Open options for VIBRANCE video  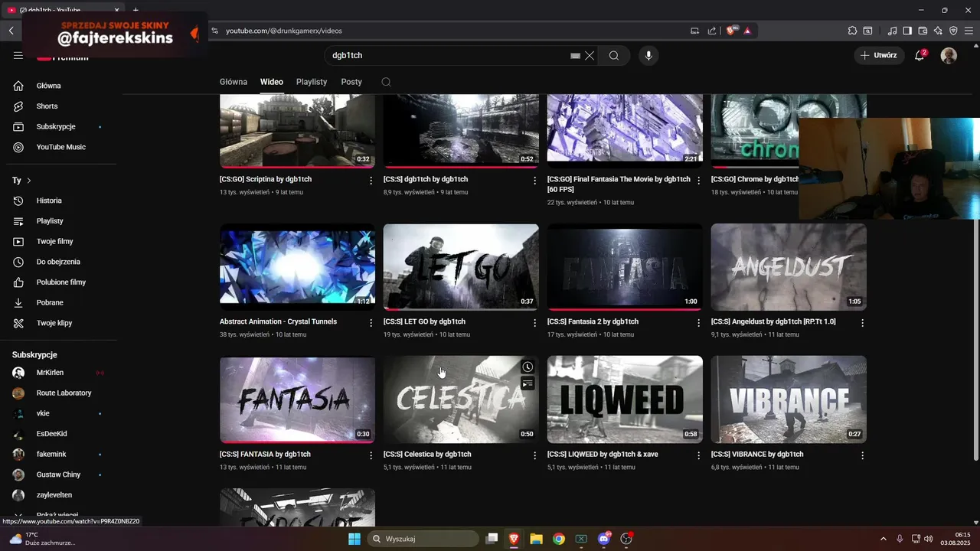[863, 455]
